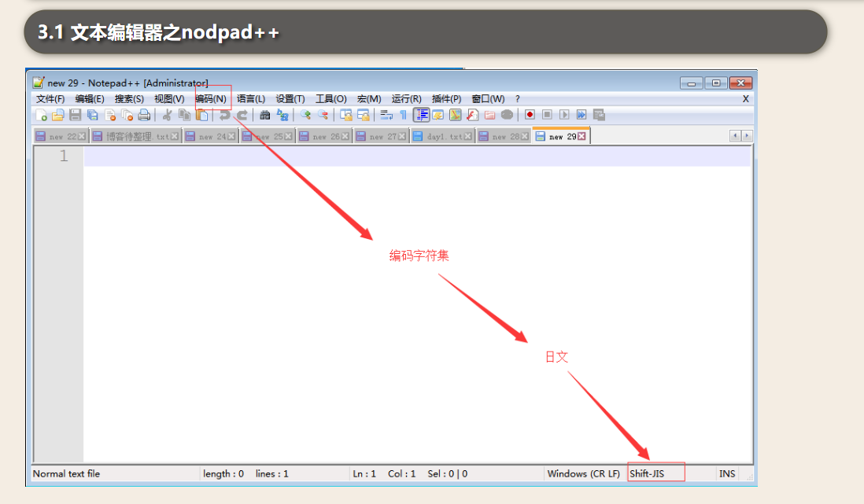The width and height of the screenshot is (864, 504).
Task: Toggle the Indent Guide icon
Action: (421, 115)
